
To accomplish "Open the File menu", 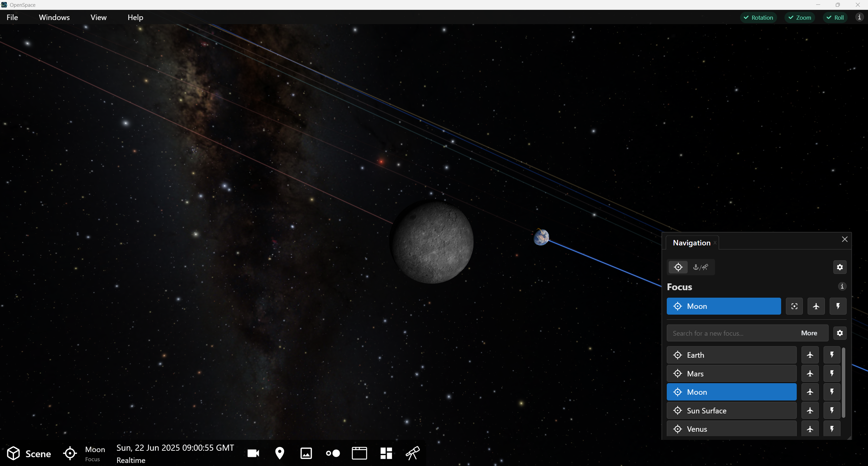I will click(12, 17).
